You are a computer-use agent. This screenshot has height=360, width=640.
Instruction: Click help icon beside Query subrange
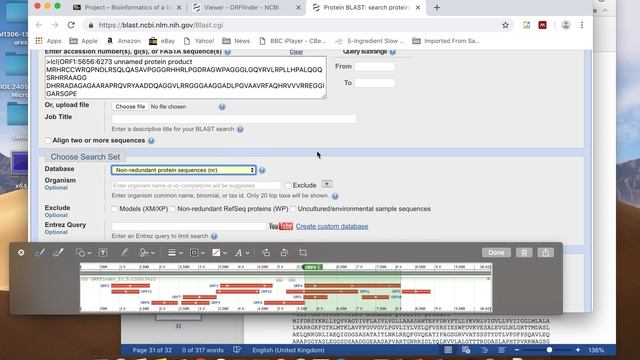click(x=392, y=52)
